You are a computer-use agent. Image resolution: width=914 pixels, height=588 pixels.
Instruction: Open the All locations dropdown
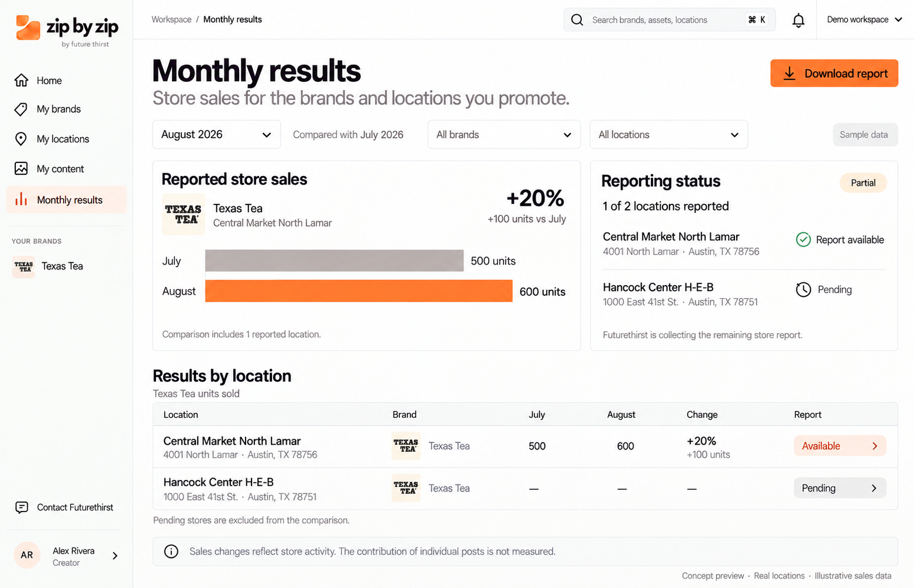click(x=669, y=134)
